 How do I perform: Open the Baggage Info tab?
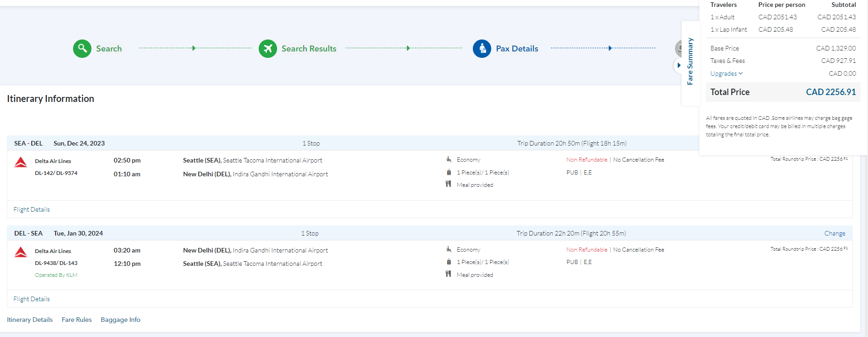pyautogui.click(x=120, y=320)
